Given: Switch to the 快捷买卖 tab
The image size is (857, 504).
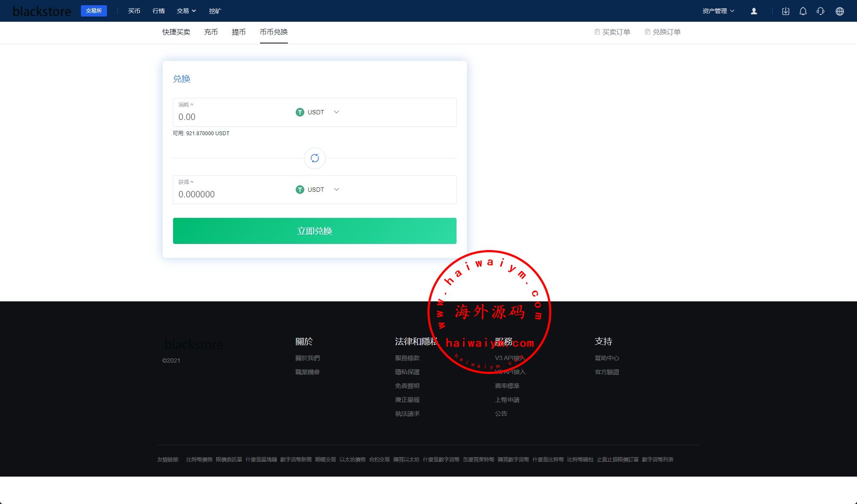Looking at the screenshot, I should [176, 32].
